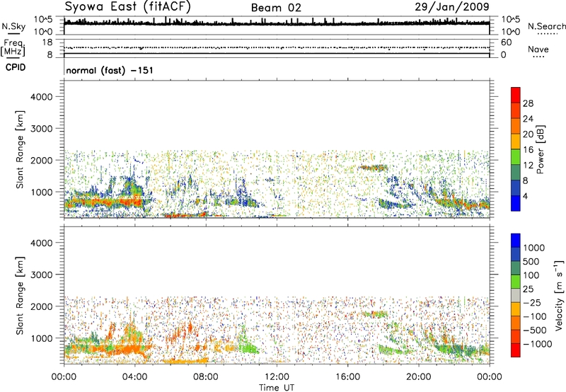This screenshot has width=566, height=392.
Task: Click the 'CPID' label
Action: click(16, 67)
